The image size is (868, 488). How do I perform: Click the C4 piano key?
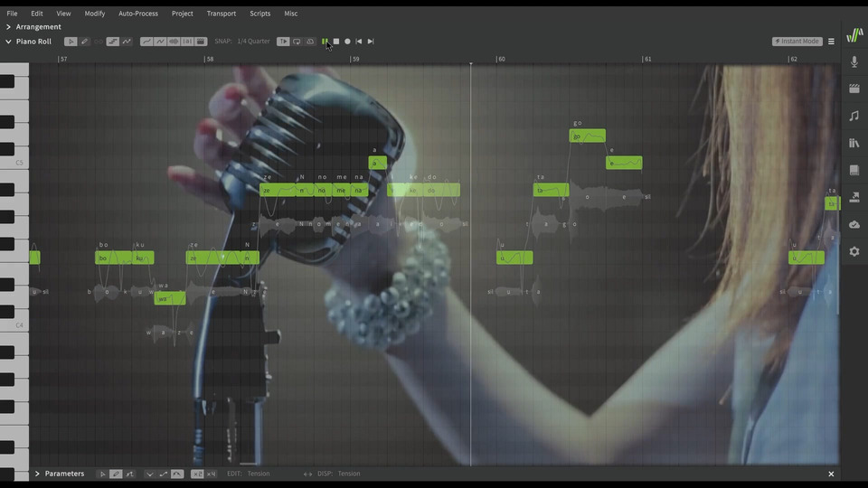click(x=14, y=325)
